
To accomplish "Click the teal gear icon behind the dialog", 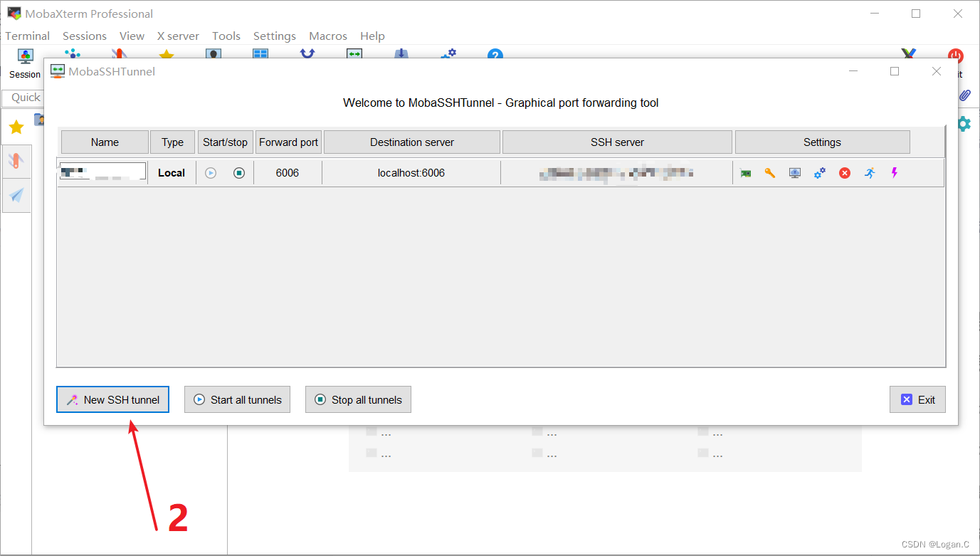I will click(x=964, y=125).
